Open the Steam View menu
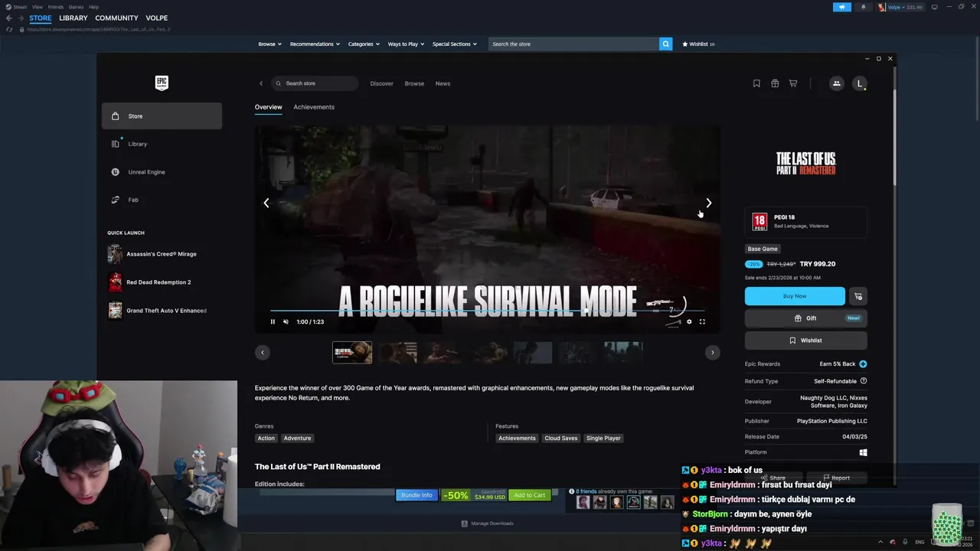Viewport: 980px width, 551px height. (x=37, y=7)
